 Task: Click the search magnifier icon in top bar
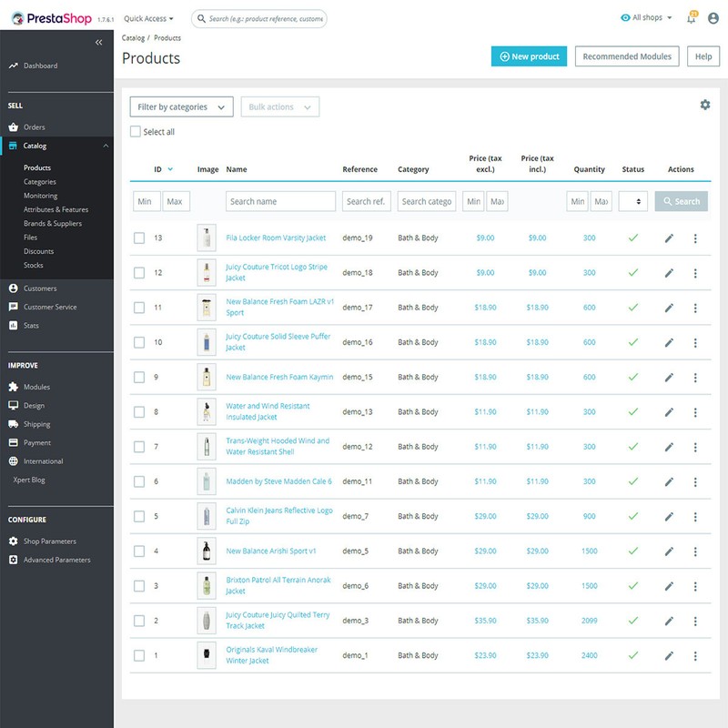[x=201, y=18]
